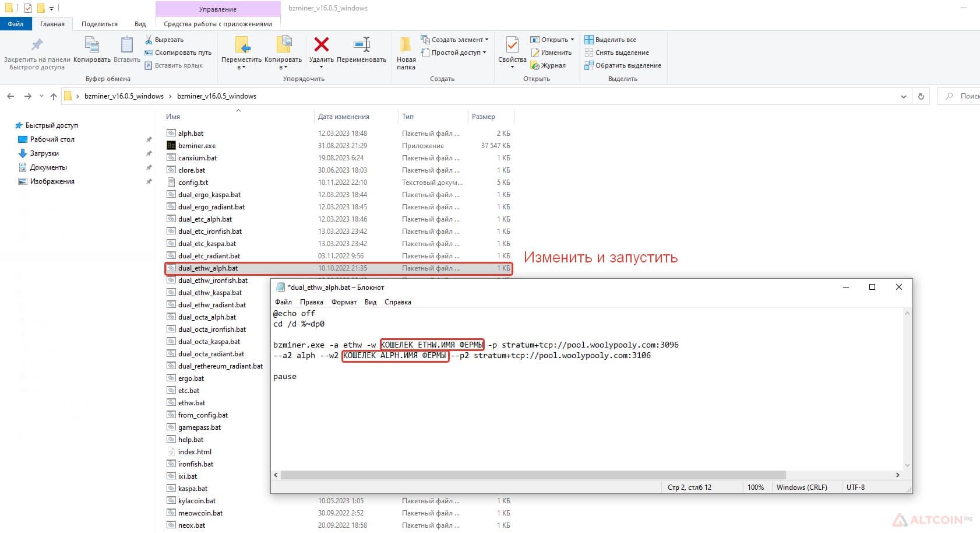
Task: Select the kaspa.bat file
Action: coord(193,489)
